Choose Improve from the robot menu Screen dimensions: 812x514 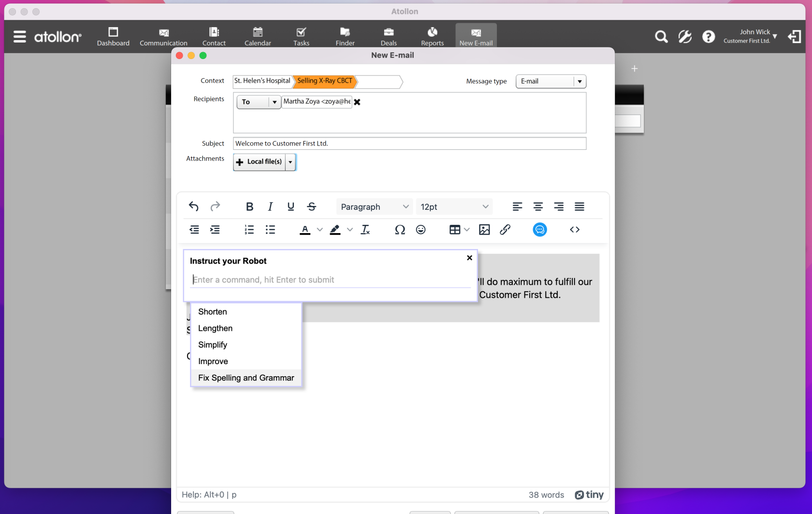(246, 361)
